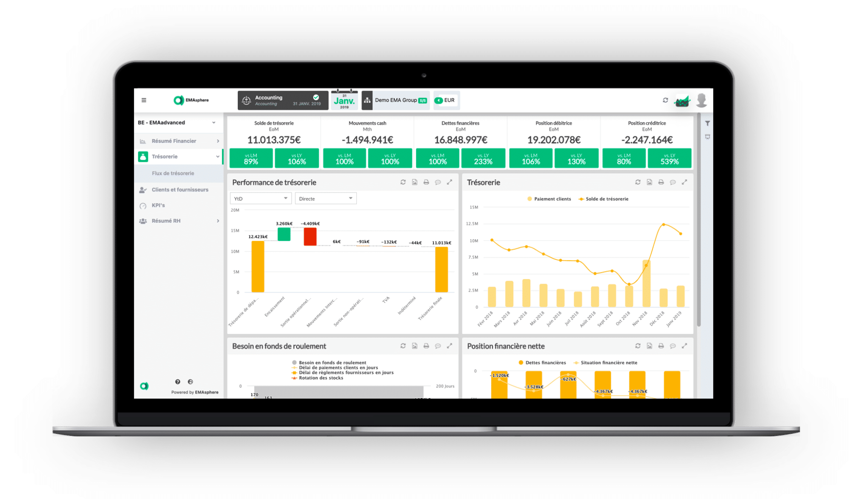
Task: Export the Trésorerie chart as an image
Action: 649,182
